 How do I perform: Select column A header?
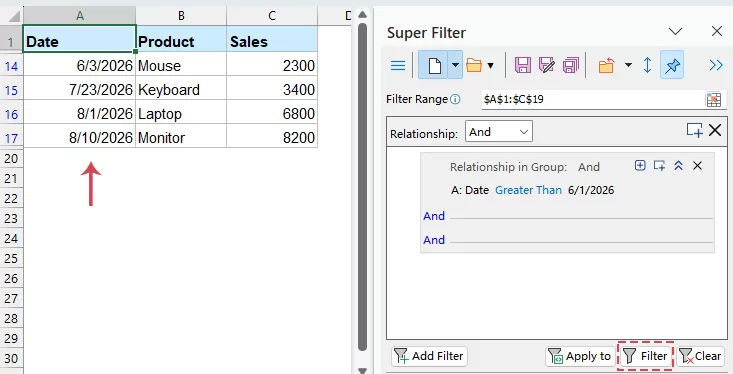coord(79,16)
